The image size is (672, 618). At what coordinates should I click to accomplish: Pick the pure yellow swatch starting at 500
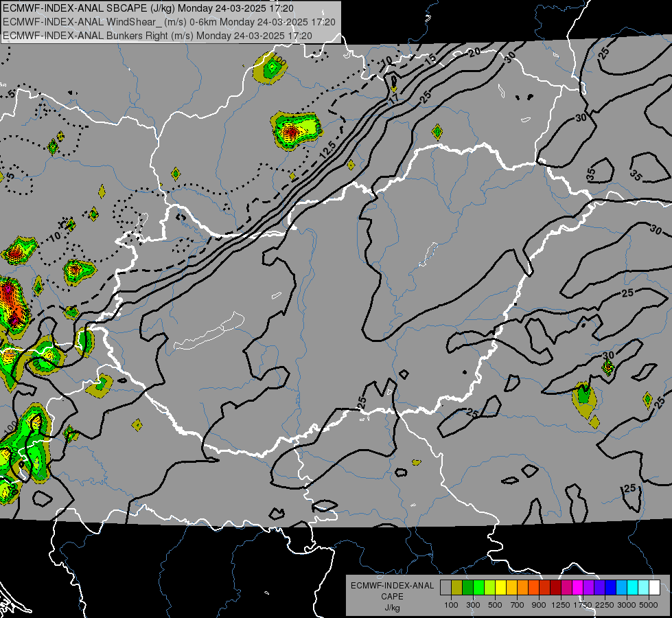(x=500, y=588)
